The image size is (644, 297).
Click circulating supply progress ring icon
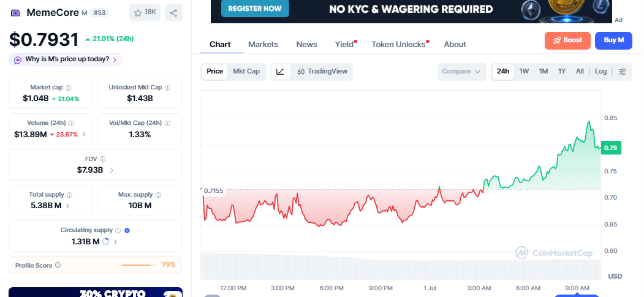(x=105, y=242)
